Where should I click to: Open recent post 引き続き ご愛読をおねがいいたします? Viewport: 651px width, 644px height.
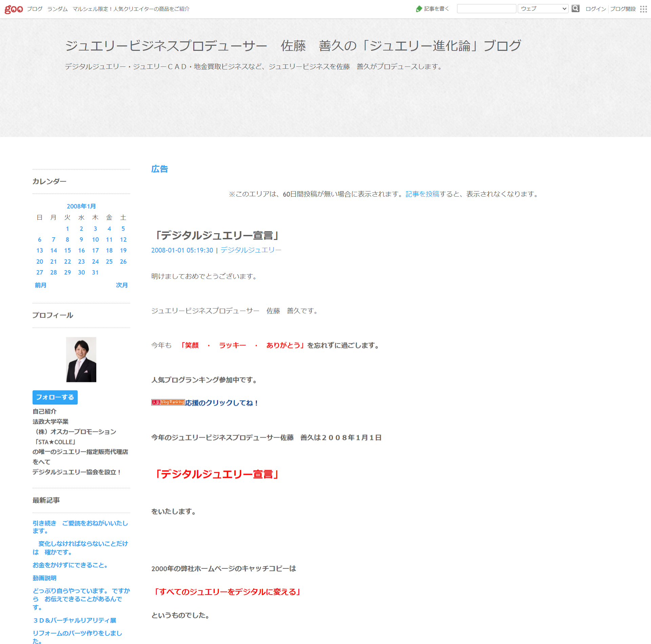coord(80,527)
